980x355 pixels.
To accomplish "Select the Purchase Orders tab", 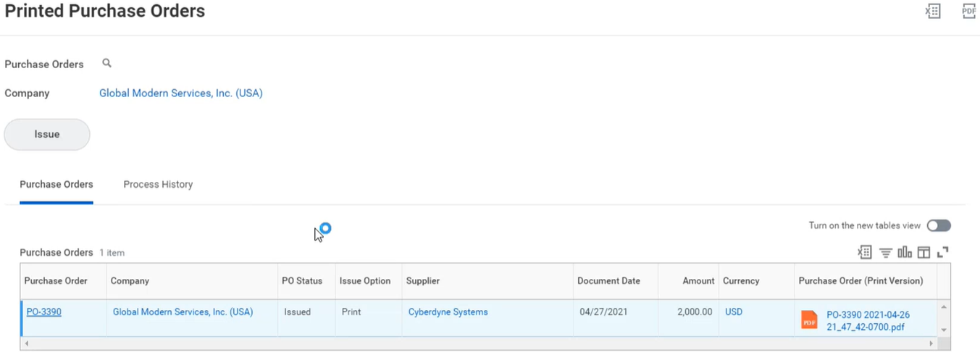I will (56, 185).
